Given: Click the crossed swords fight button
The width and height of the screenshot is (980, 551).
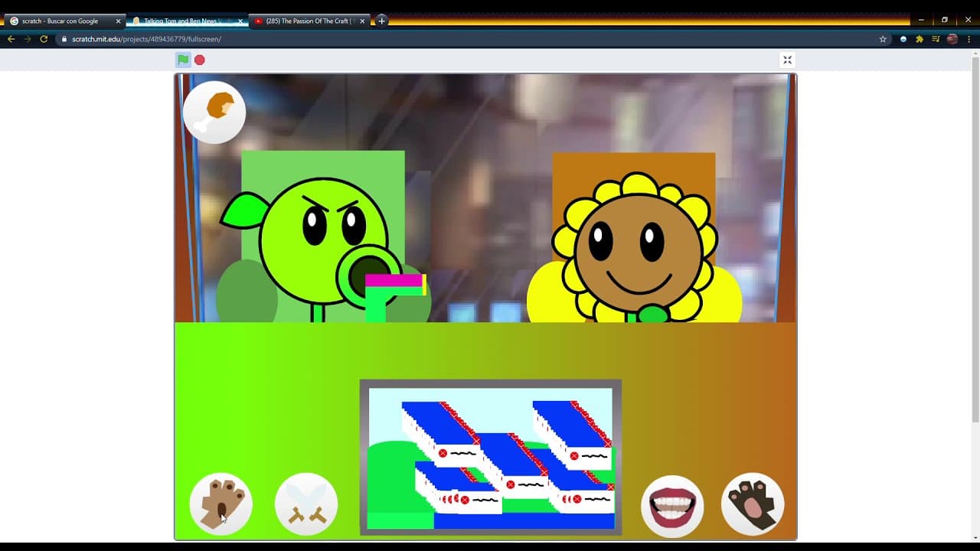Looking at the screenshot, I should 306,504.
